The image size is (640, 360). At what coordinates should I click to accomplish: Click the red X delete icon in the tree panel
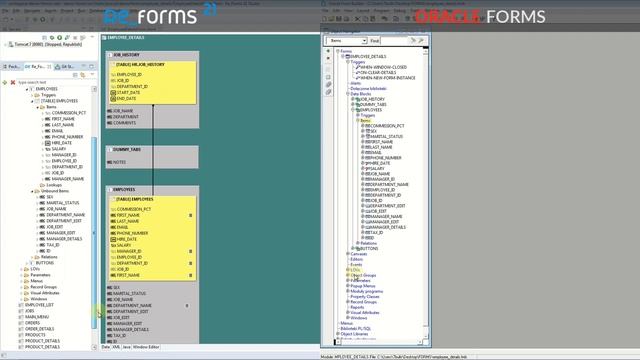[x=13, y=82]
